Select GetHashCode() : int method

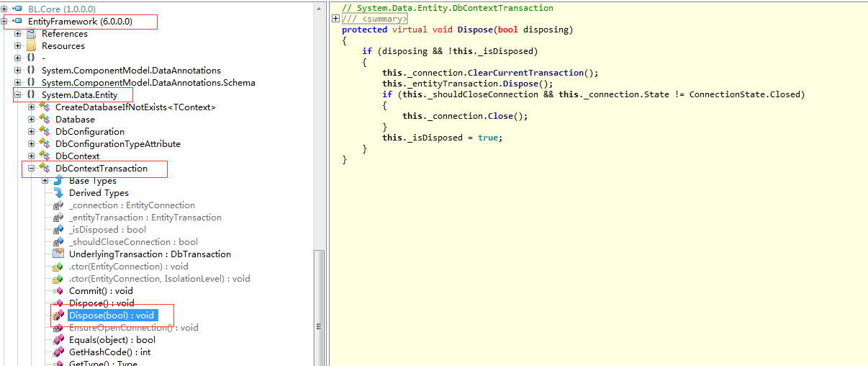coord(109,352)
